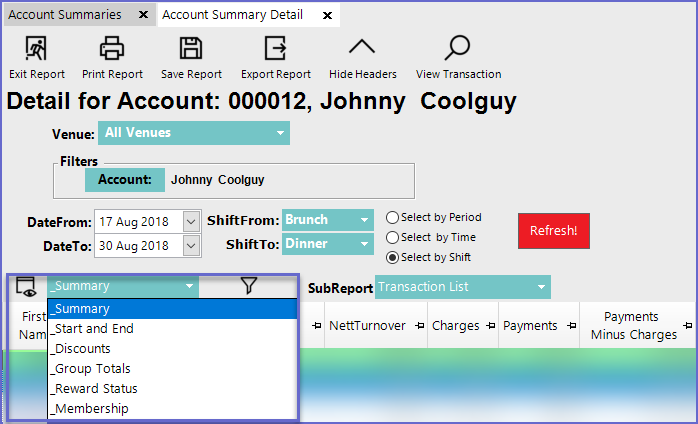Screen dimensions: 698x424
Task: Choose Select by Shift radio button
Action: click(393, 257)
